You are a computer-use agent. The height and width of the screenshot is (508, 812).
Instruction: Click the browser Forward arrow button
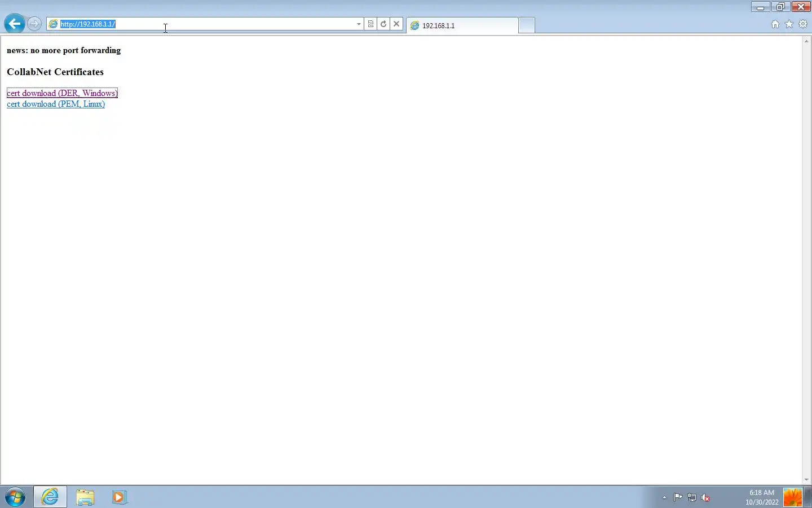tap(34, 24)
